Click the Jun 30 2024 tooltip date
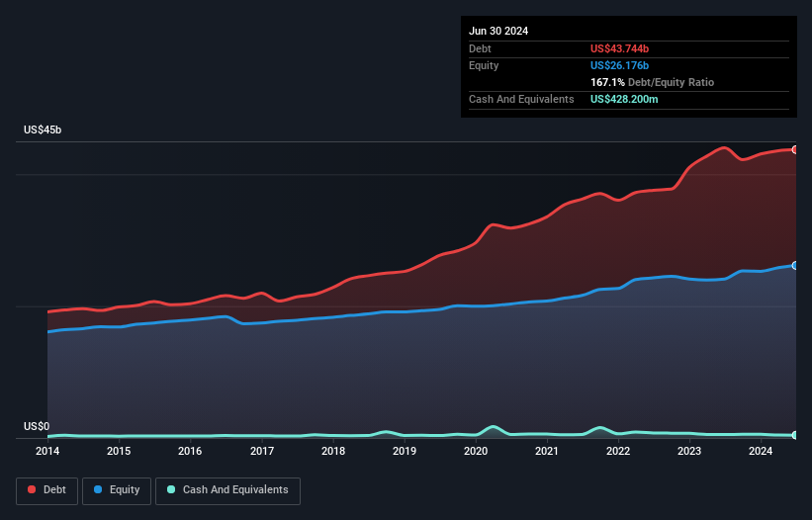The width and height of the screenshot is (812, 520). 498,31
